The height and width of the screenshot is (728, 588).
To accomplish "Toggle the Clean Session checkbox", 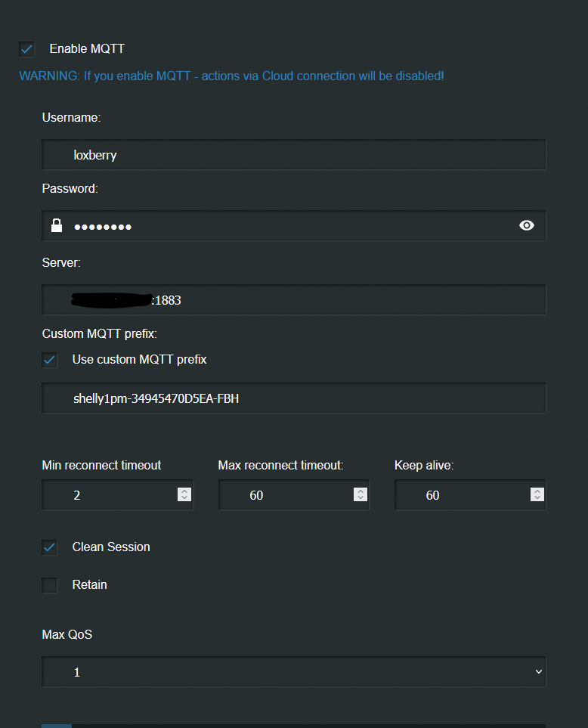I will tap(50, 547).
